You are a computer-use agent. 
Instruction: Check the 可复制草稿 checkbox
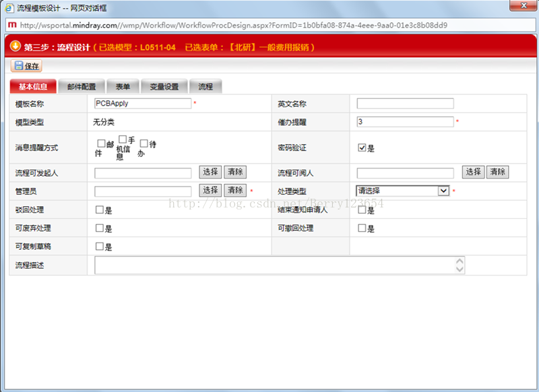(99, 246)
